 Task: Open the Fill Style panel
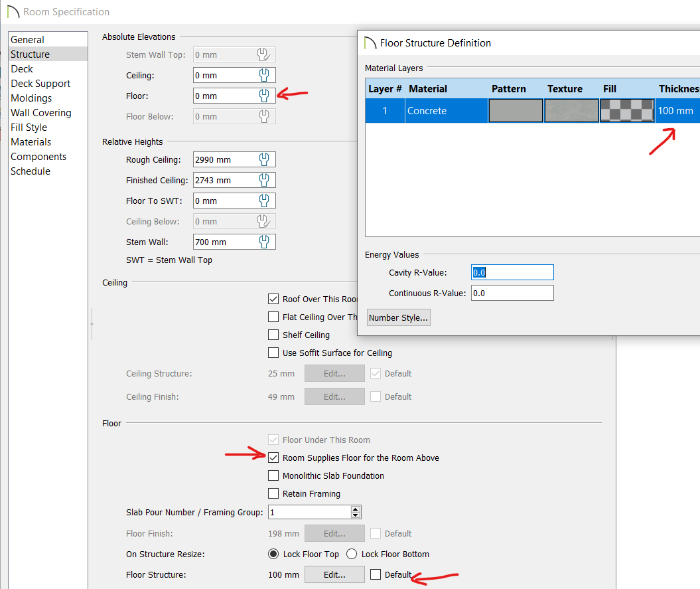(x=48, y=127)
